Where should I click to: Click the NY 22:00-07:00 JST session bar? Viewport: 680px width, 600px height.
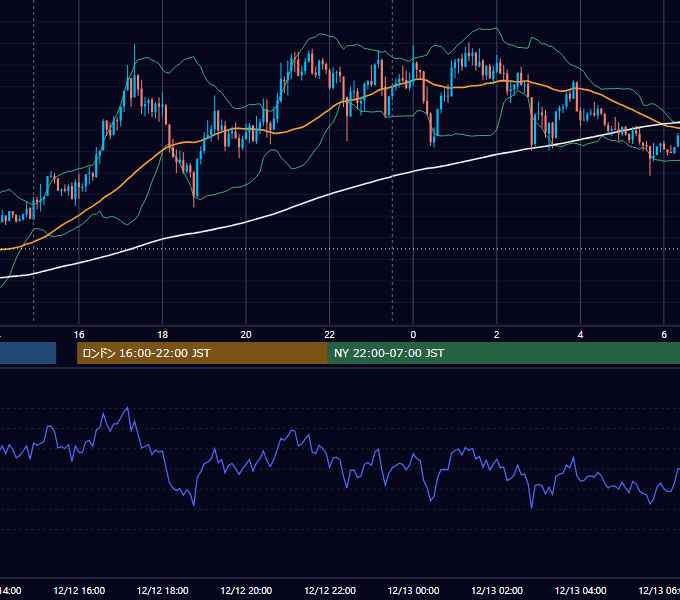[x=503, y=353]
